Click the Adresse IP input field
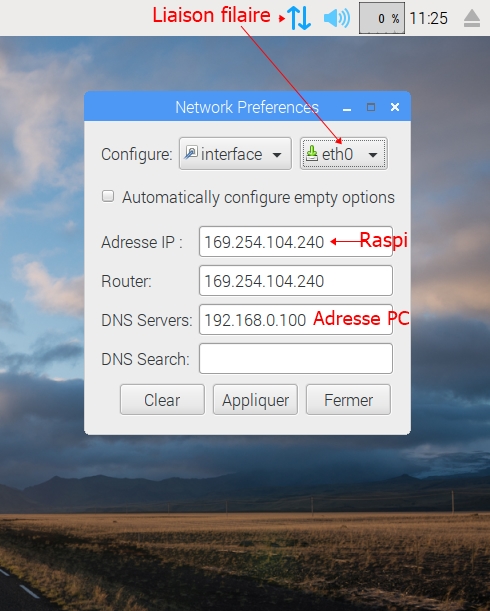 coord(295,242)
